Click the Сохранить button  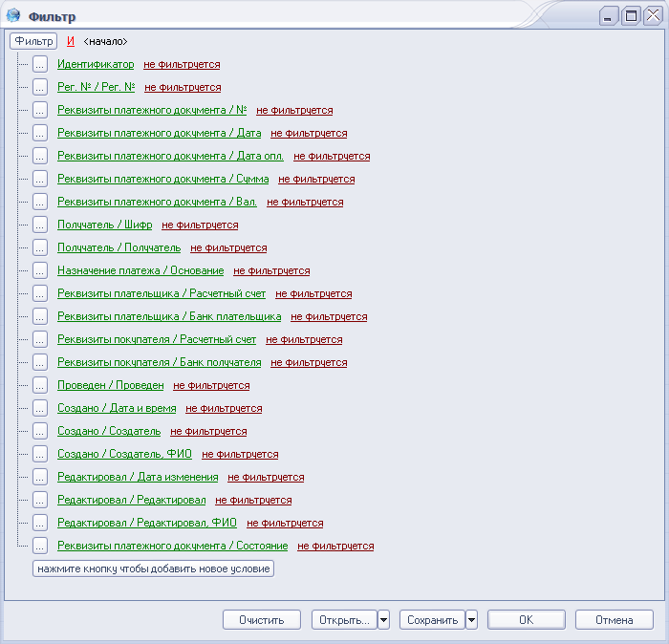tap(432, 620)
